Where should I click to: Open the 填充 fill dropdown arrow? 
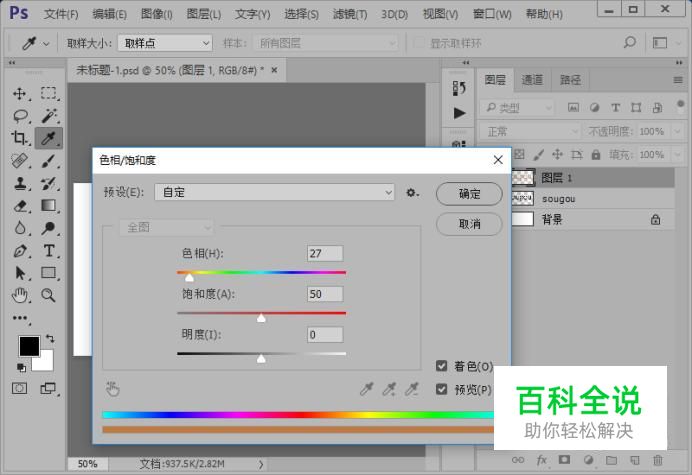click(677, 155)
